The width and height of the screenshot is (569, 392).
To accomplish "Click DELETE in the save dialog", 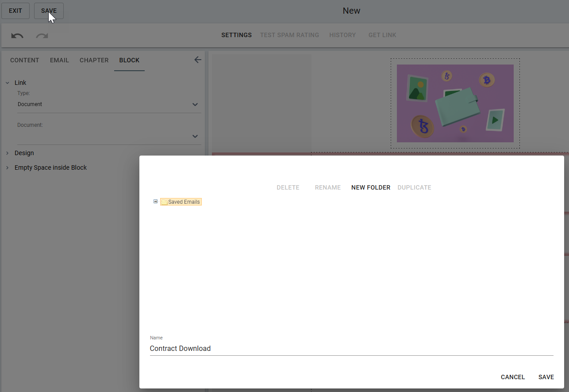I will tap(288, 187).
